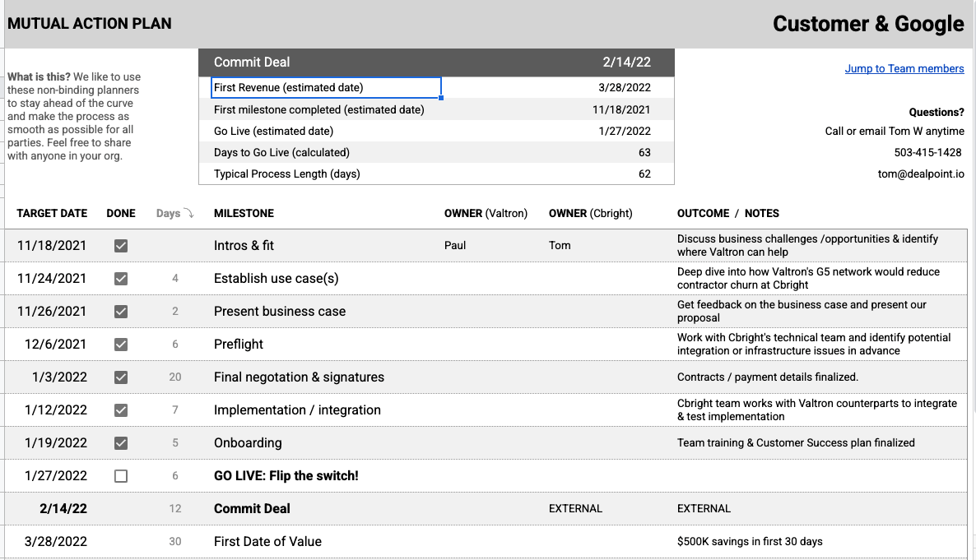Image resolution: width=976 pixels, height=560 pixels.
Task: Select the 2/14/22 date in the header
Action: click(626, 62)
